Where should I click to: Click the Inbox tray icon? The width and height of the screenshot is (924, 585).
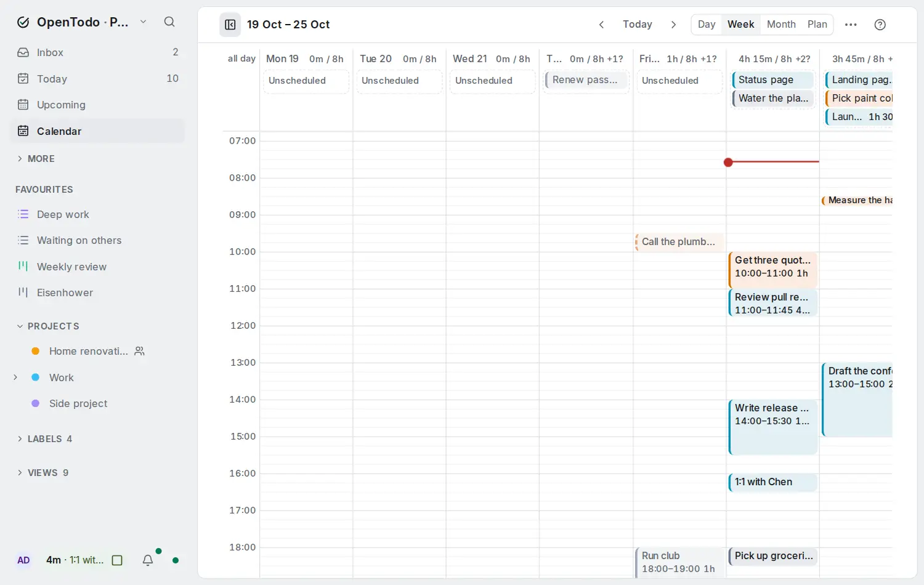23,52
